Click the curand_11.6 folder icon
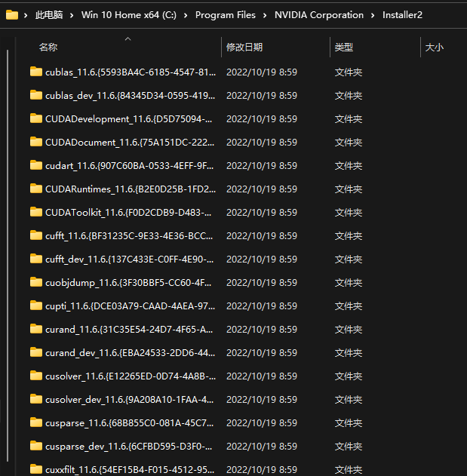 [36, 329]
